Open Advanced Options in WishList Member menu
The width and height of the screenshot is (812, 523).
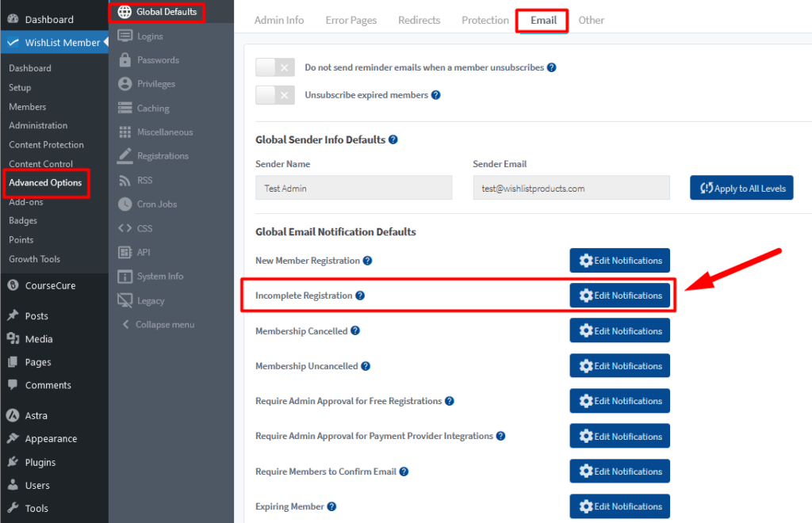[45, 183]
